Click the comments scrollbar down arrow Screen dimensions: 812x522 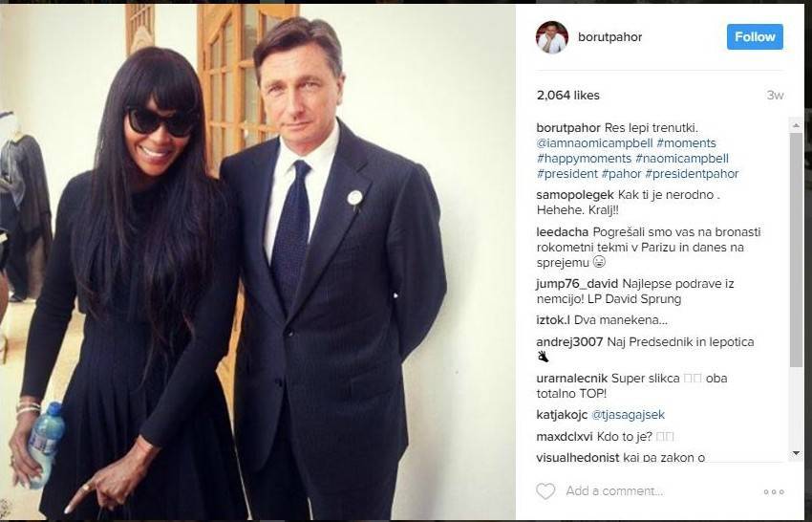pyautogui.click(x=796, y=453)
